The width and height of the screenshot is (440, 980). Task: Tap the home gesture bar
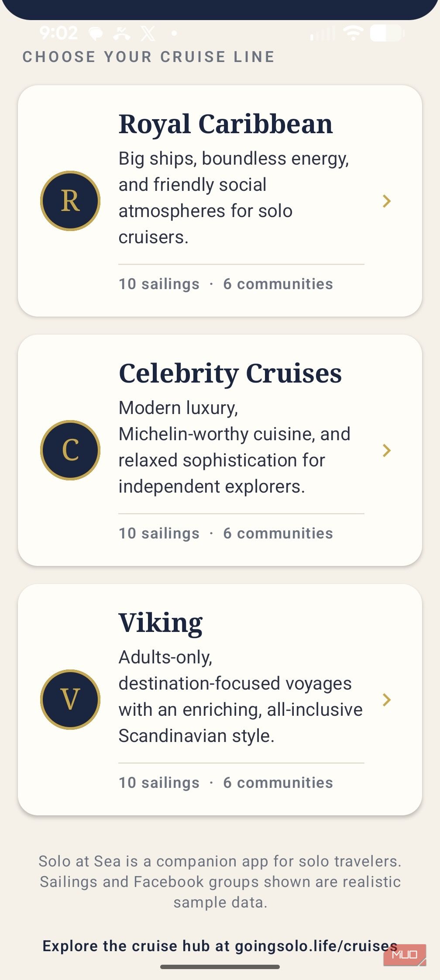coord(220,967)
